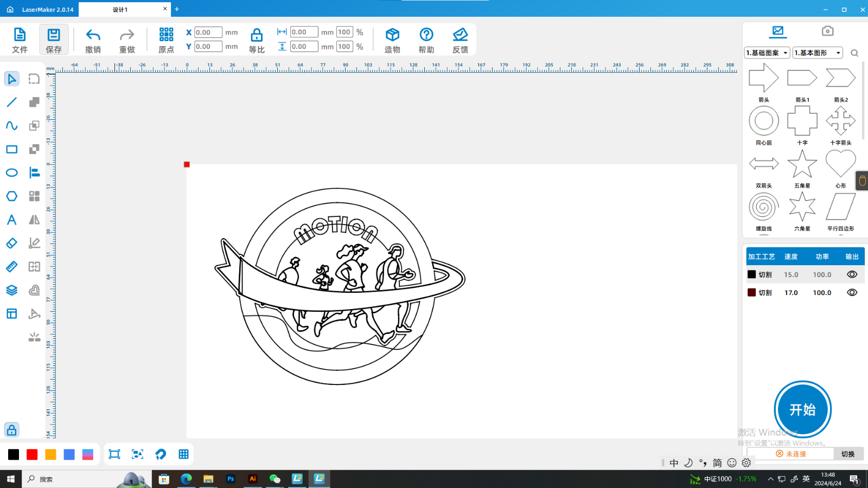Screen dimensions: 868x488
Task: Pick the red color swatch
Action: 32,454
